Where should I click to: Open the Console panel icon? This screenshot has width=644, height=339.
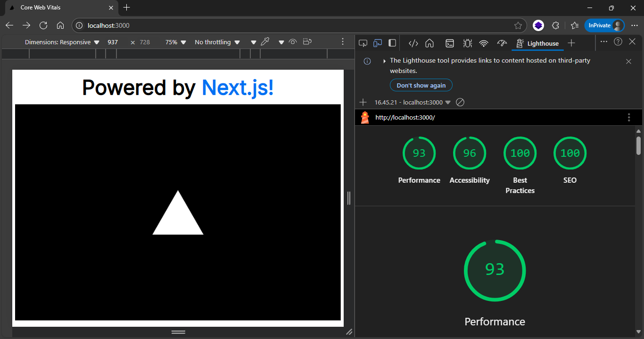pyautogui.click(x=450, y=43)
